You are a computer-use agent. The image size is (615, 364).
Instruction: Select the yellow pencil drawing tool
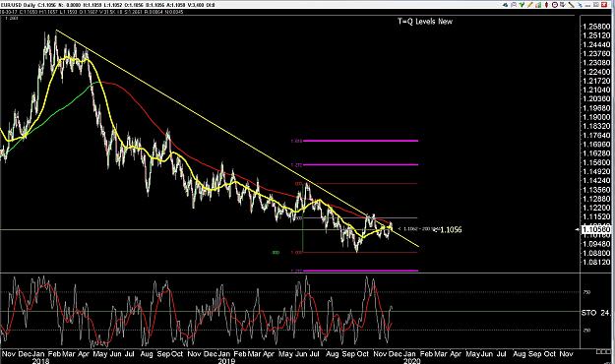[530, 5]
